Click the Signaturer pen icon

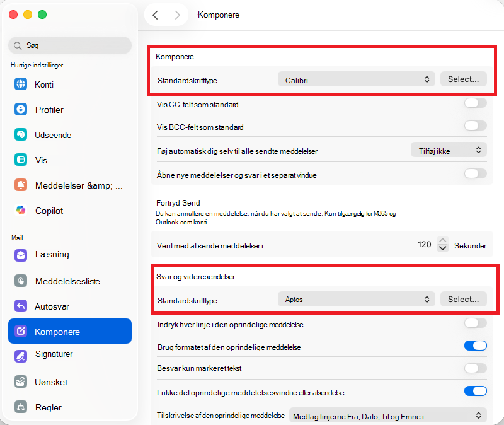tap(21, 356)
